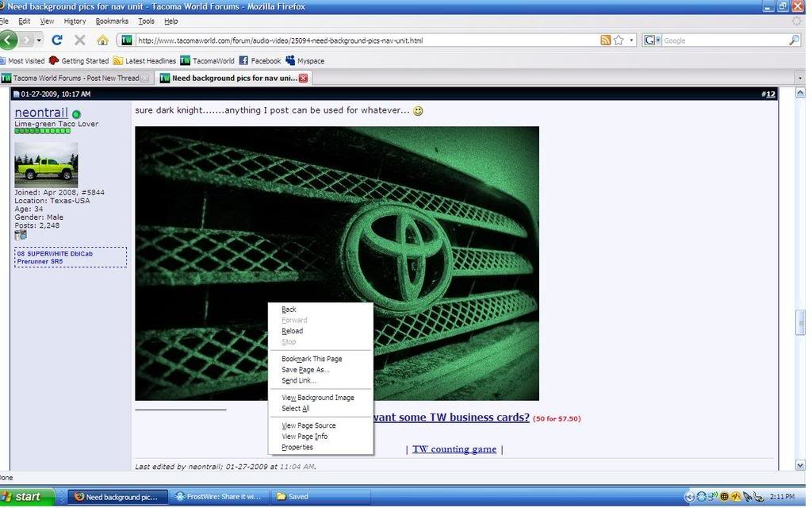
Task: Click the wireless network tray icon
Action: 713,497
